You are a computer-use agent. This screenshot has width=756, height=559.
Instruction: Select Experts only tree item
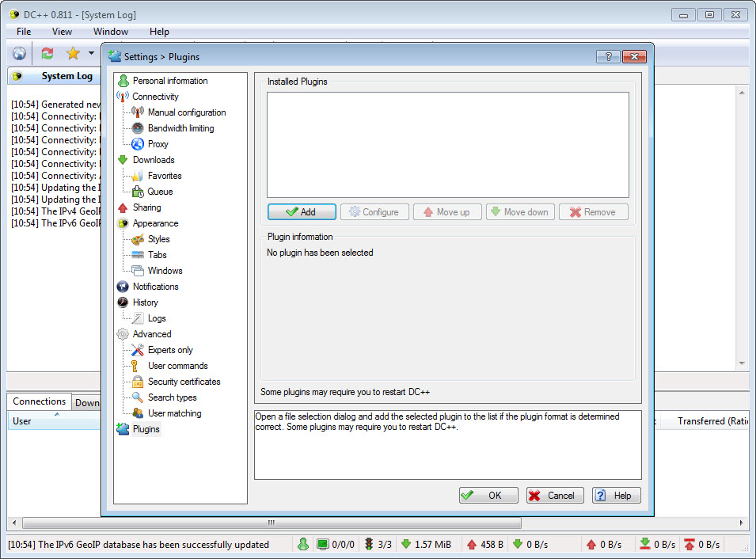[x=170, y=350]
